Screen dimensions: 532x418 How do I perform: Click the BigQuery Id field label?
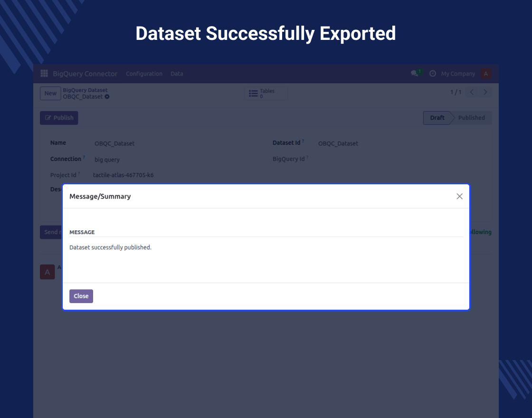(288, 159)
